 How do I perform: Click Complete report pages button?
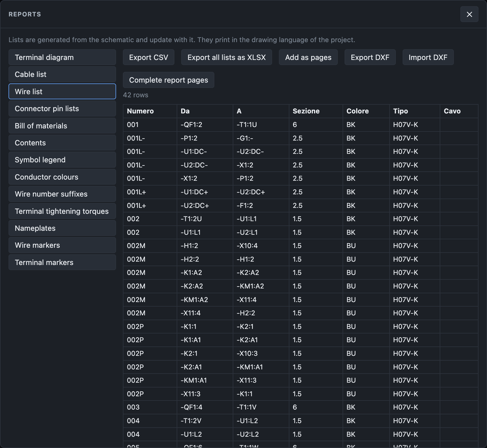click(168, 80)
